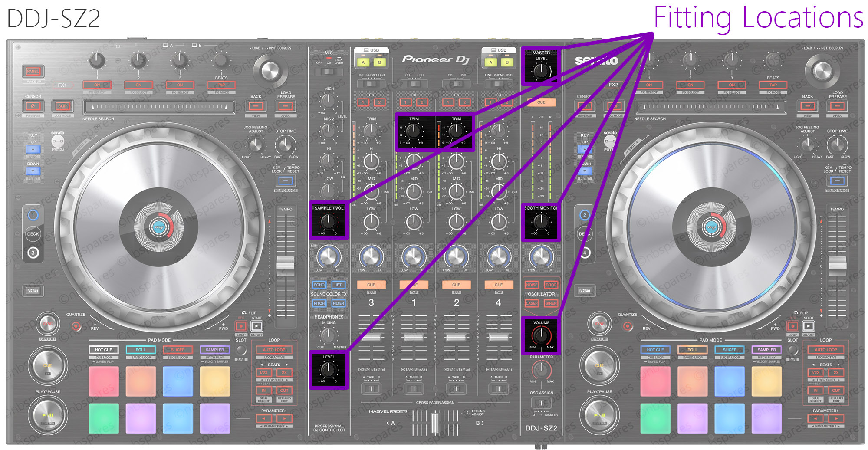Select USB B in the right USB block
Image resolution: width=868 pixels, height=450 pixels.
point(507,62)
